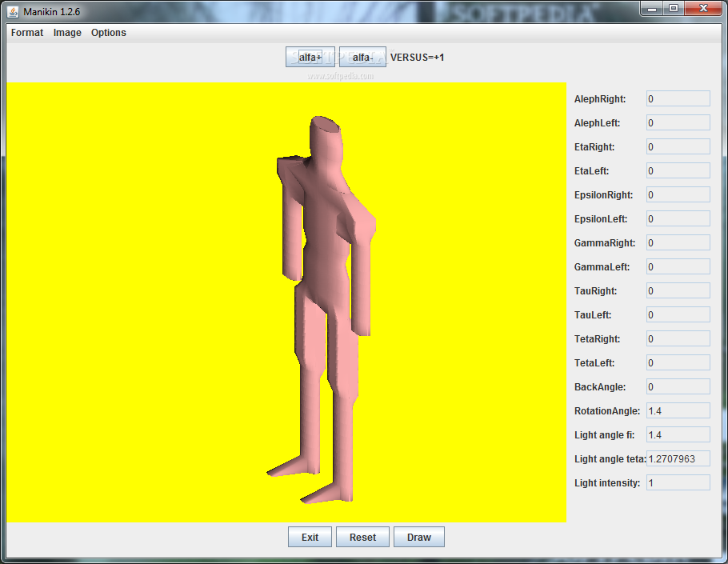The image size is (728, 564).
Task: Focus the RotationAngle input field
Action: pos(678,411)
